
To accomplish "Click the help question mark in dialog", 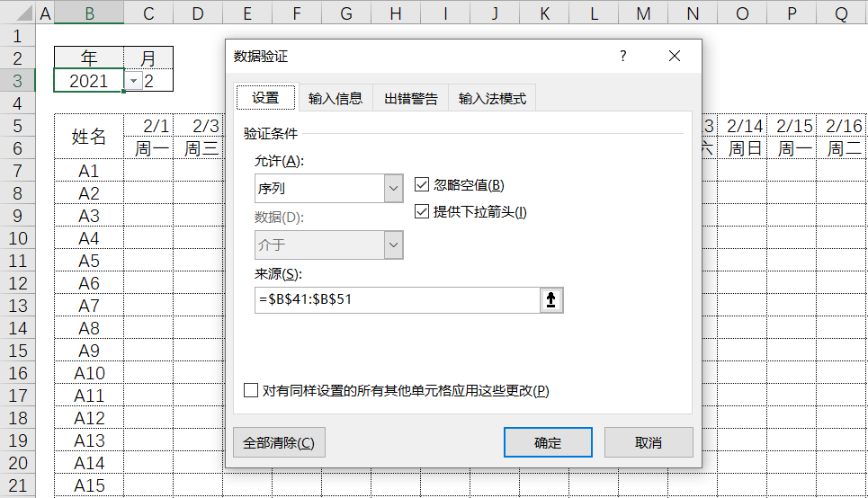I will 622,56.
